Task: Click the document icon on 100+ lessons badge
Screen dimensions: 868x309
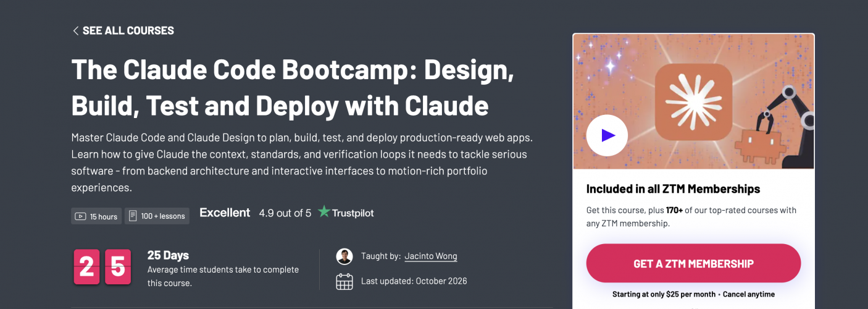Action: tap(133, 216)
